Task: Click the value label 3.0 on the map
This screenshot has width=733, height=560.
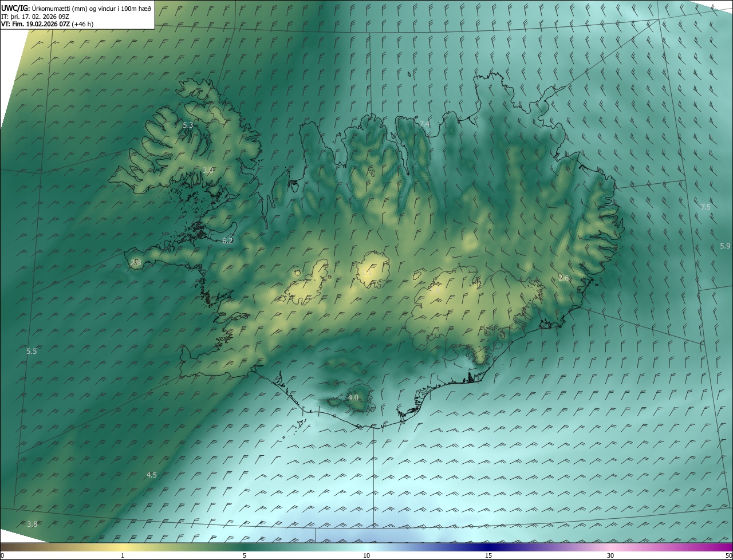Action: (x=208, y=170)
